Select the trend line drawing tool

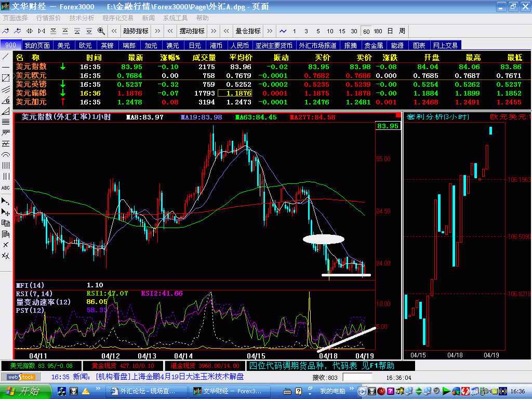pos(5,56)
